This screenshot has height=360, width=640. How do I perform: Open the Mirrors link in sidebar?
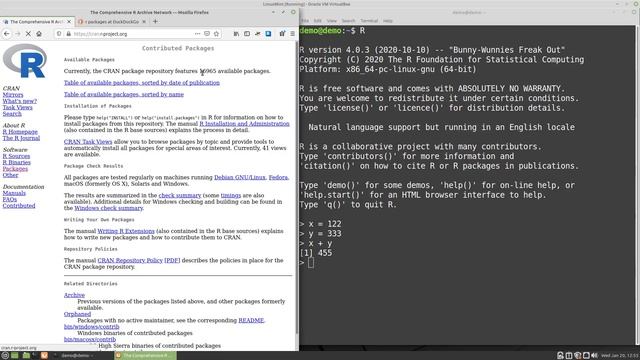coord(13,95)
